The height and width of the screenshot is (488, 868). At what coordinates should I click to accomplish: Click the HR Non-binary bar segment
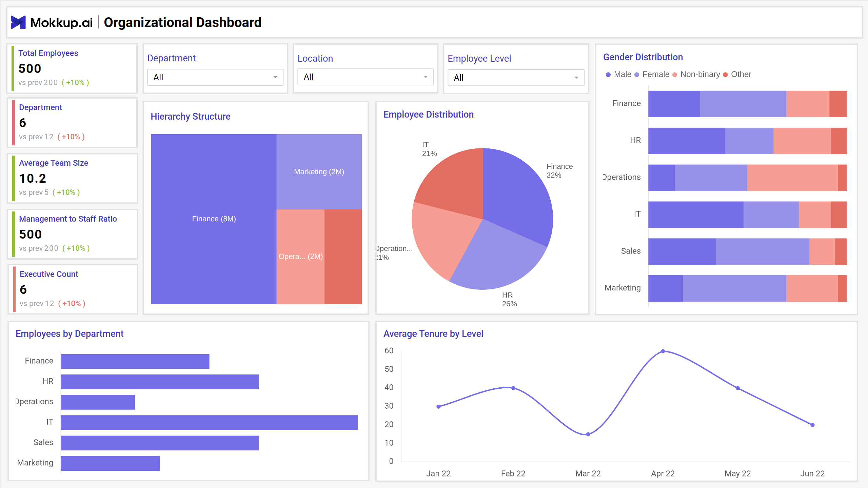coord(802,141)
